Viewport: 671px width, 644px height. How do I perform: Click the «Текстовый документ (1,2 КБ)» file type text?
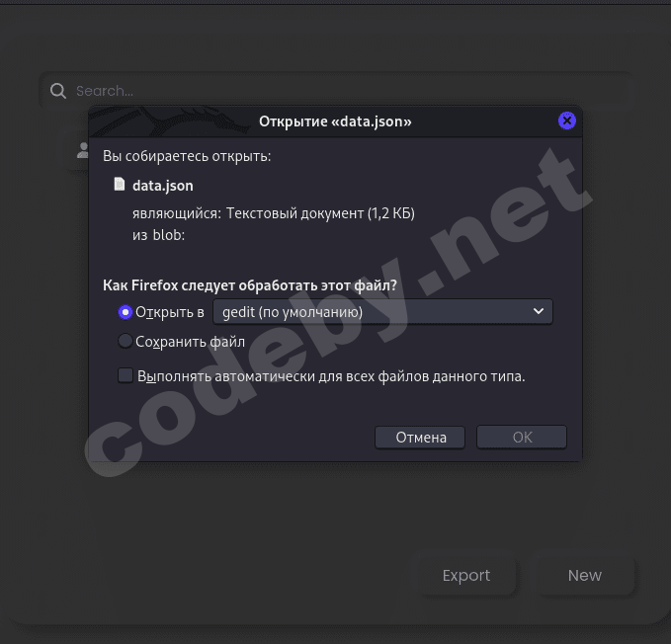click(320, 213)
